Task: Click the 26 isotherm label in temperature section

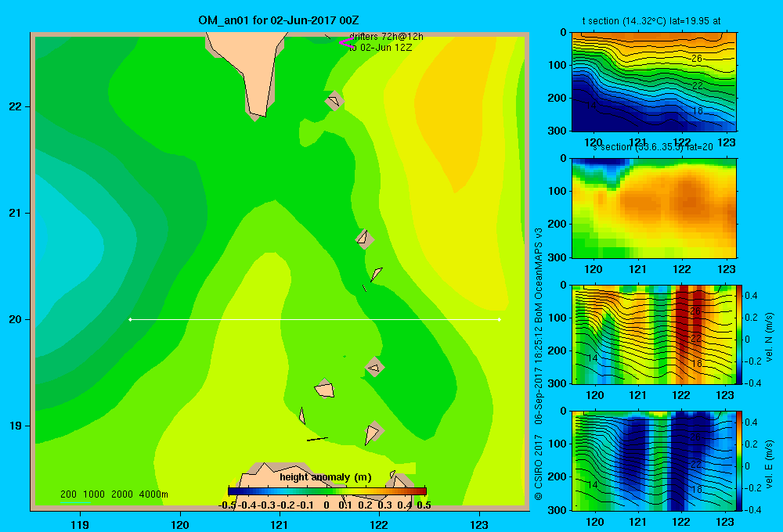Action: point(697,59)
